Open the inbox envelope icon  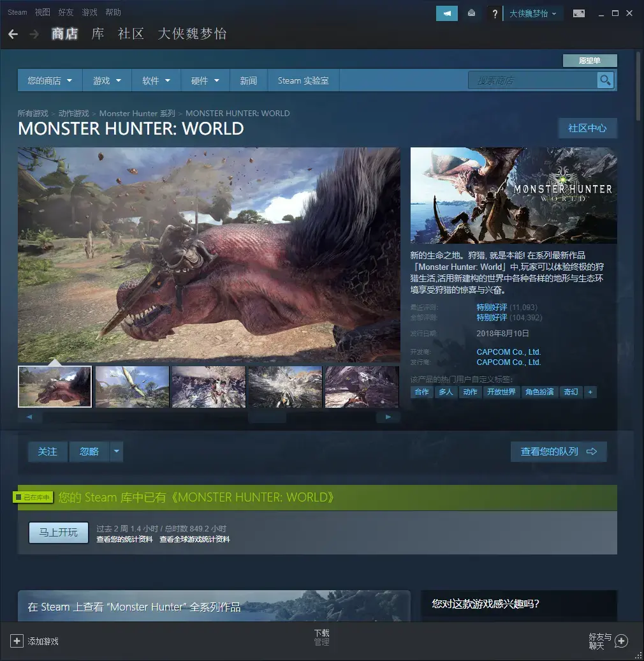pyautogui.click(x=472, y=13)
